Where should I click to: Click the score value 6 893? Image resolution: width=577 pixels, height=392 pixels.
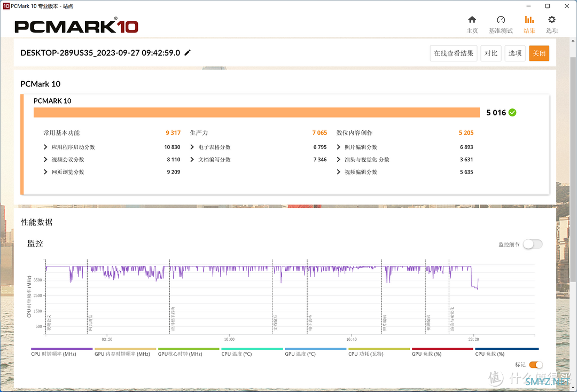click(466, 147)
